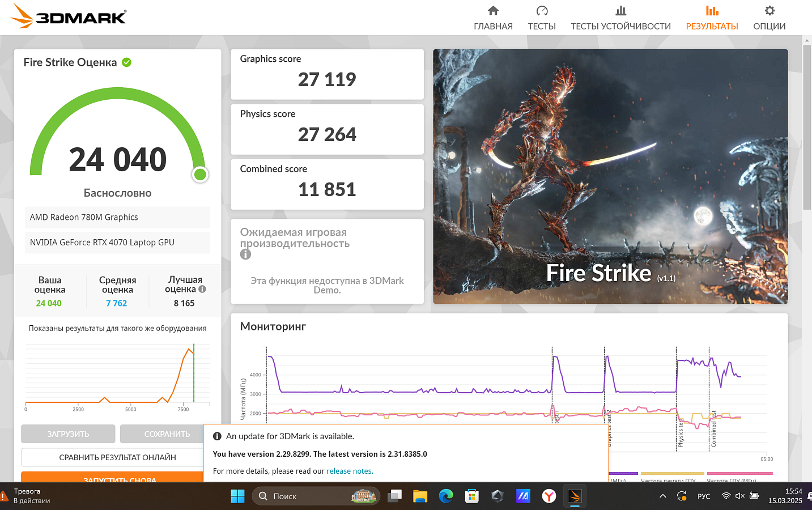Screen dimensions: 812x510
Task: Open the MyASUS taskbar icon
Action: point(523,496)
